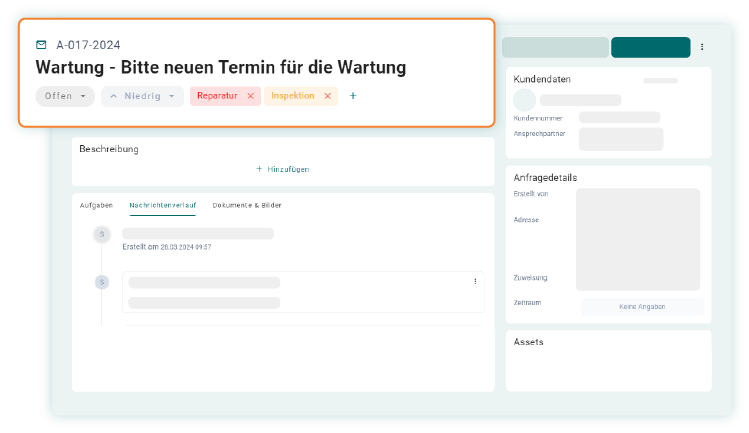Screen dimensions: 749x433
Task: Click the Reparatur tag label
Action: (x=217, y=96)
